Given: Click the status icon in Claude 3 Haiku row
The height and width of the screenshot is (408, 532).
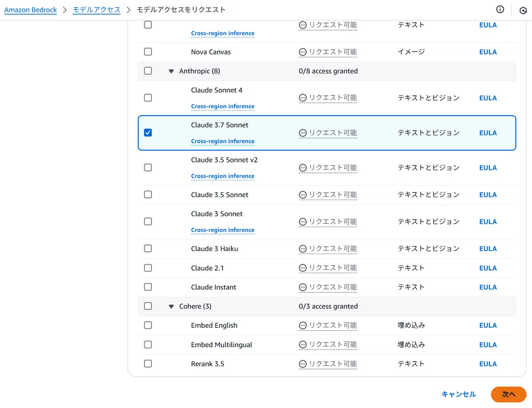Looking at the screenshot, I should (x=303, y=249).
